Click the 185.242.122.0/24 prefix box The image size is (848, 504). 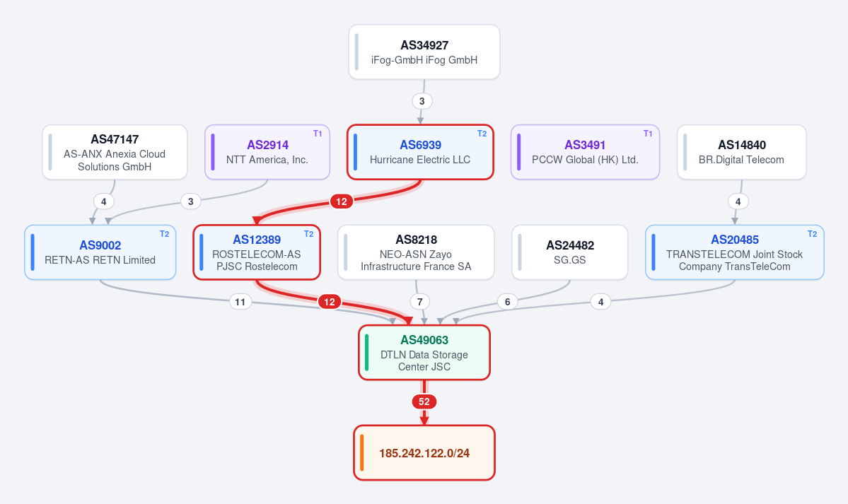coord(424,452)
